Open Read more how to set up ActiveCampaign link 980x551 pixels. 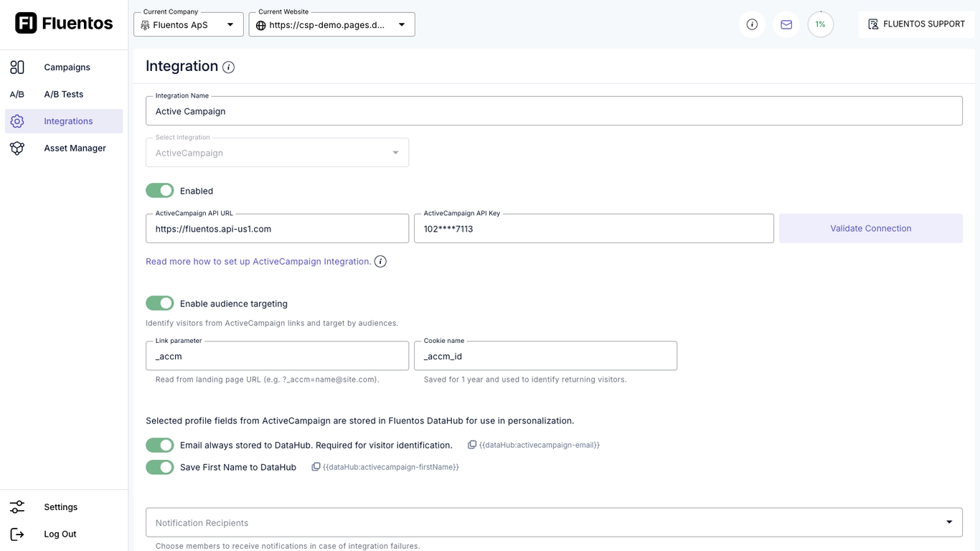pyautogui.click(x=258, y=261)
